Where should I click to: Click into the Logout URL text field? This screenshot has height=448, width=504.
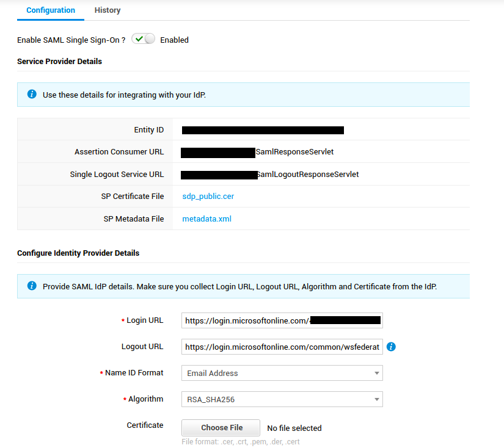pyautogui.click(x=282, y=347)
